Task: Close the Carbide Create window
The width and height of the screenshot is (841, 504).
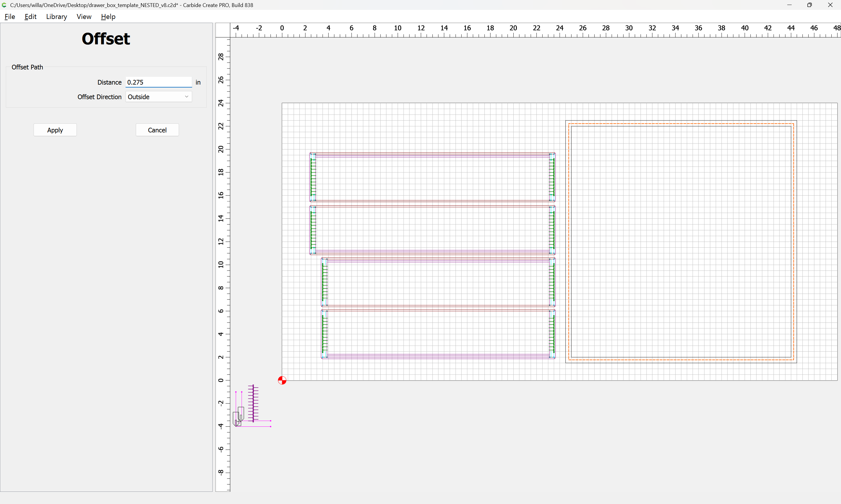Action: (x=830, y=5)
